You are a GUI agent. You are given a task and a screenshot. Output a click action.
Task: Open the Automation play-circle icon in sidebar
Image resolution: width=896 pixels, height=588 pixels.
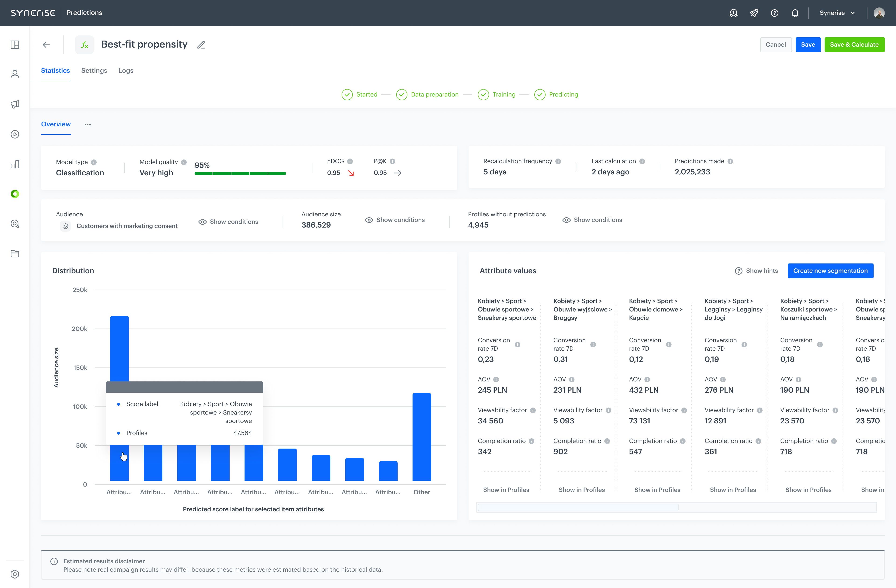15,134
